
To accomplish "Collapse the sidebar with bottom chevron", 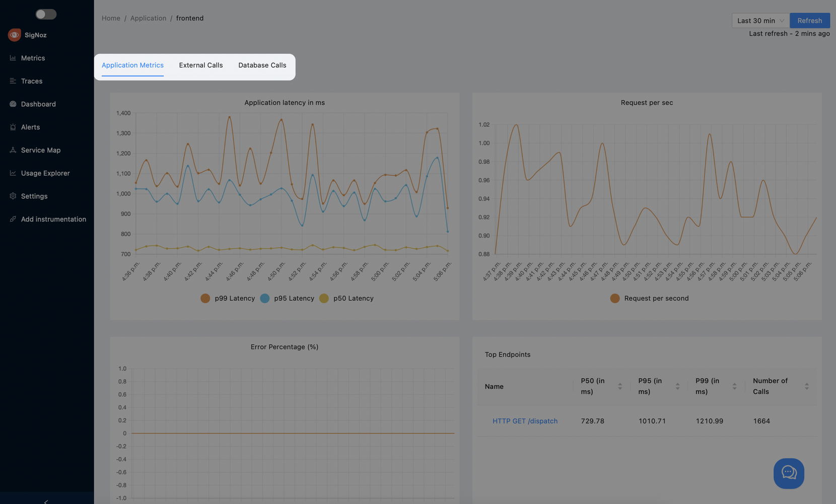I will pos(46,501).
